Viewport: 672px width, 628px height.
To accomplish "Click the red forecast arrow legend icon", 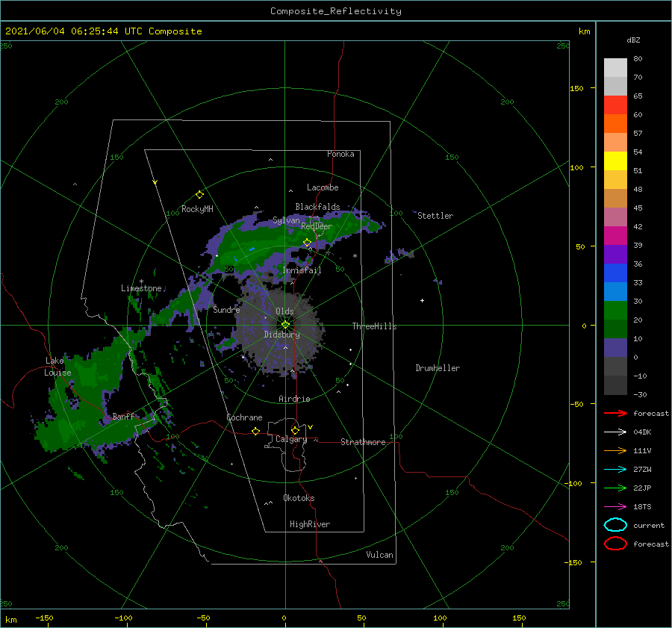I will [x=615, y=413].
